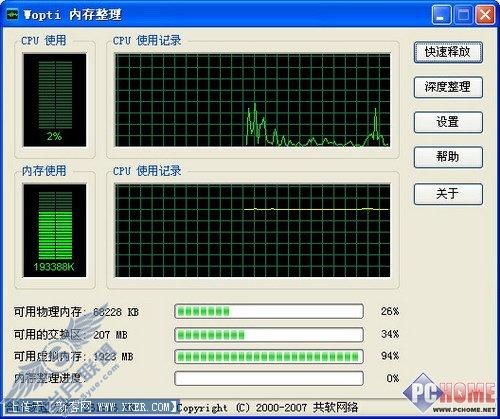Click the lower memory history graph
Viewport: 500px width, 419px height.
253,231
